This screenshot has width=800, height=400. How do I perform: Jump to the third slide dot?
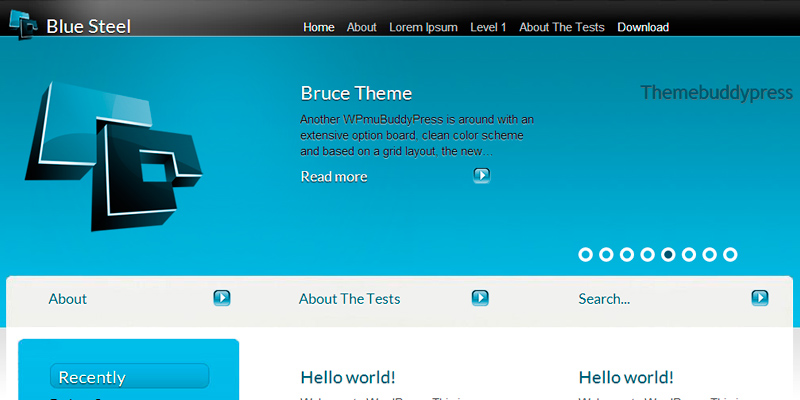pyautogui.click(x=627, y=254)
